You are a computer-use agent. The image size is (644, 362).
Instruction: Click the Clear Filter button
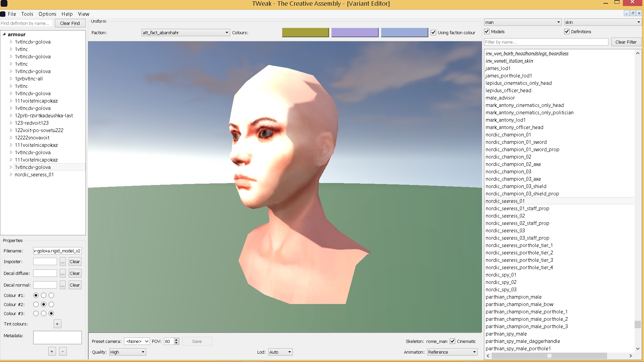point(626,42)
